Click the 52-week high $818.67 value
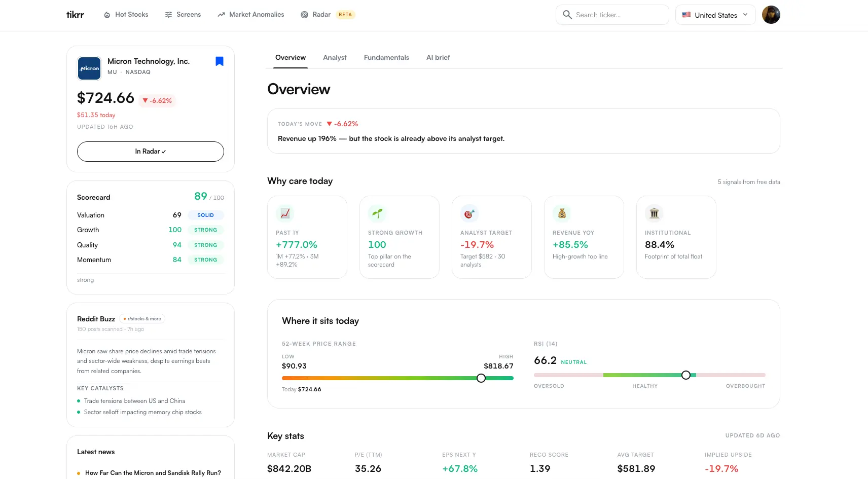868x479 pixels. (x=498, y=366)
